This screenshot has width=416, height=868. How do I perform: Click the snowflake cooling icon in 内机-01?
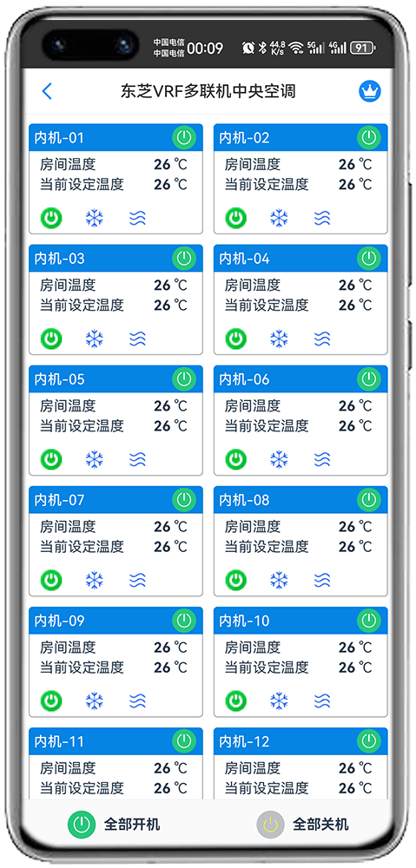(95, 218)
